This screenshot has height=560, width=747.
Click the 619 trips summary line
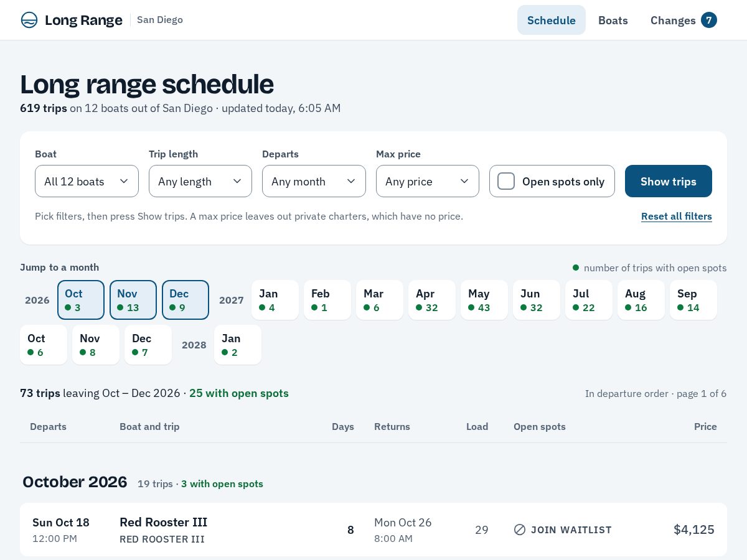[181, 108]
